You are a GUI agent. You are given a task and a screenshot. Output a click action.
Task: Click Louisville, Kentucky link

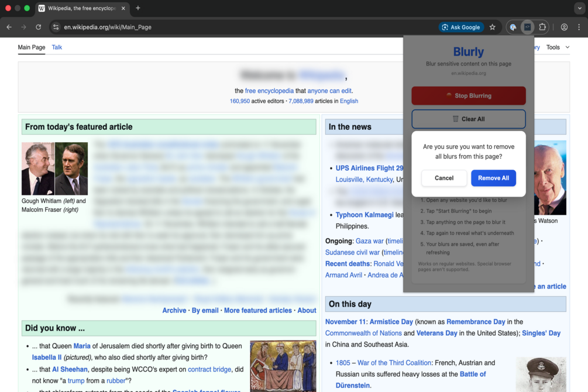tap(364, 179)
